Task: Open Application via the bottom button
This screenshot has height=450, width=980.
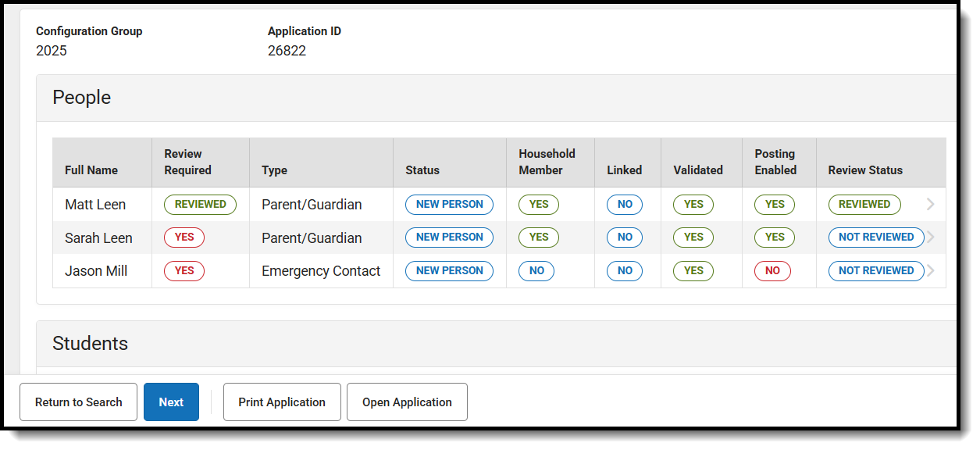Action: pyautogui.click(x=407, y=402)
